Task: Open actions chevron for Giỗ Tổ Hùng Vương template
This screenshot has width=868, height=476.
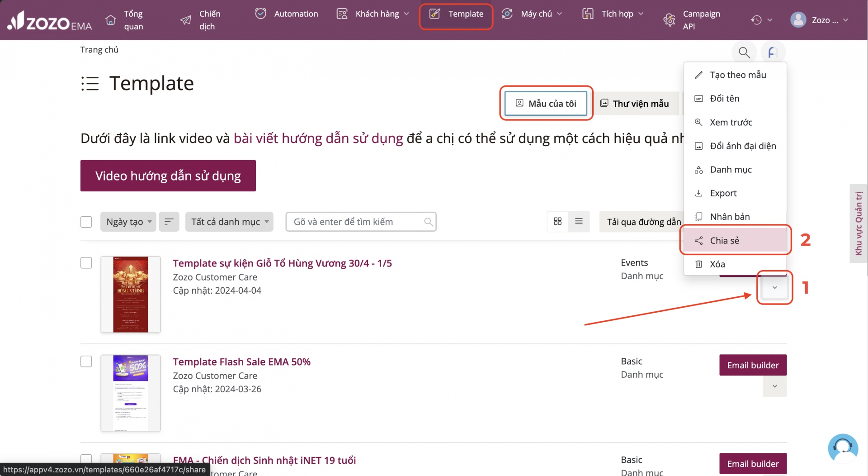Action: pyautogui.click(x=774, y=288)
